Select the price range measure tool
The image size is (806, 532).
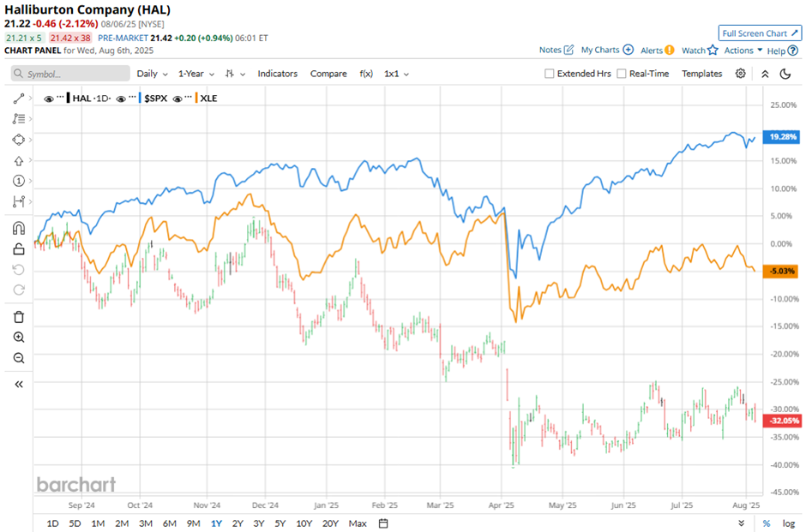(19, 201)
